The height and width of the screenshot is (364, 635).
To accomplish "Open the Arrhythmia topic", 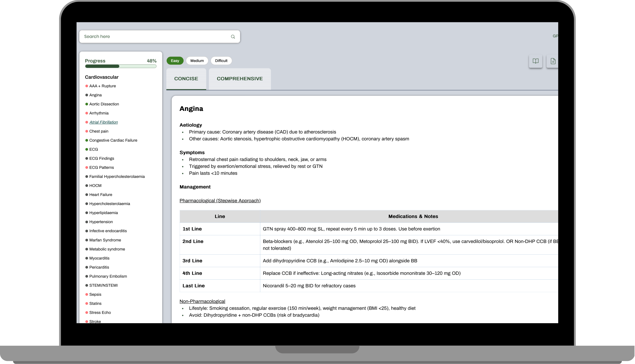I will (99, 113).
